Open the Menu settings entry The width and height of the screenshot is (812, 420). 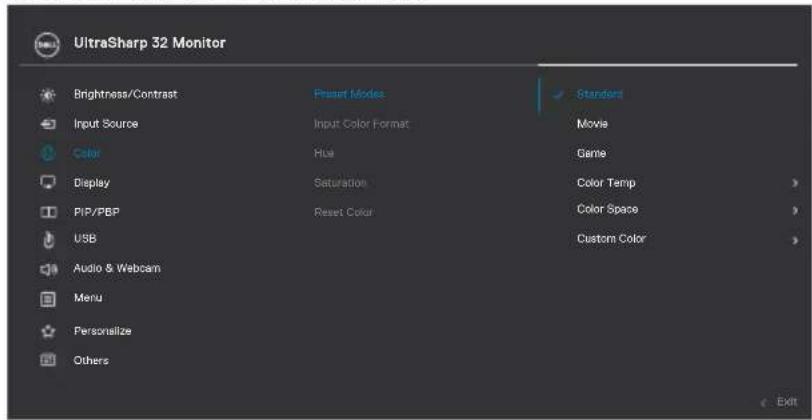[88, 298]
